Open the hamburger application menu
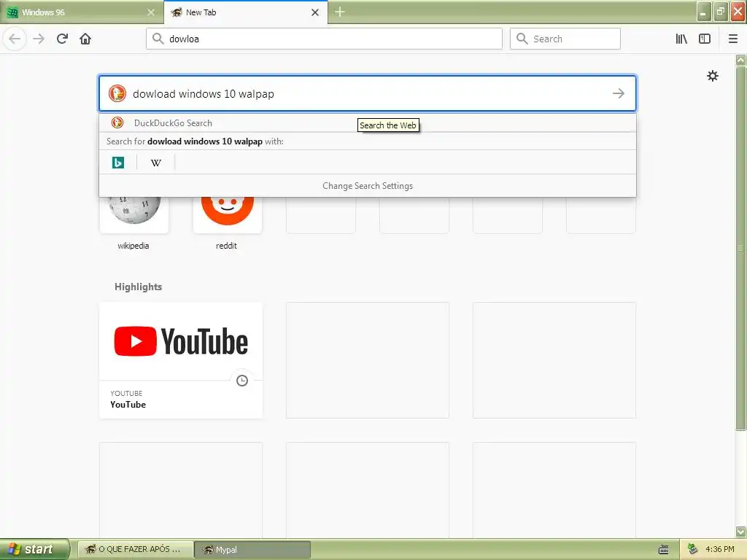Screen dimensions: 747x560 pos(732,39)
